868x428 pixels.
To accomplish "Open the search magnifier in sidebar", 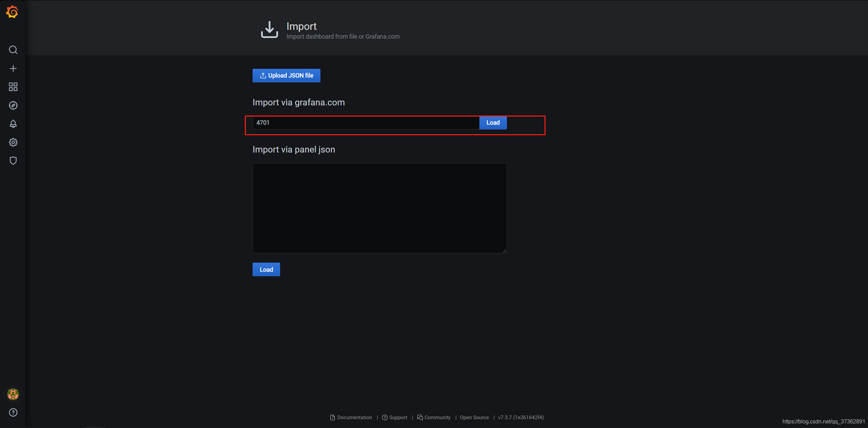I will click(13, 50).
